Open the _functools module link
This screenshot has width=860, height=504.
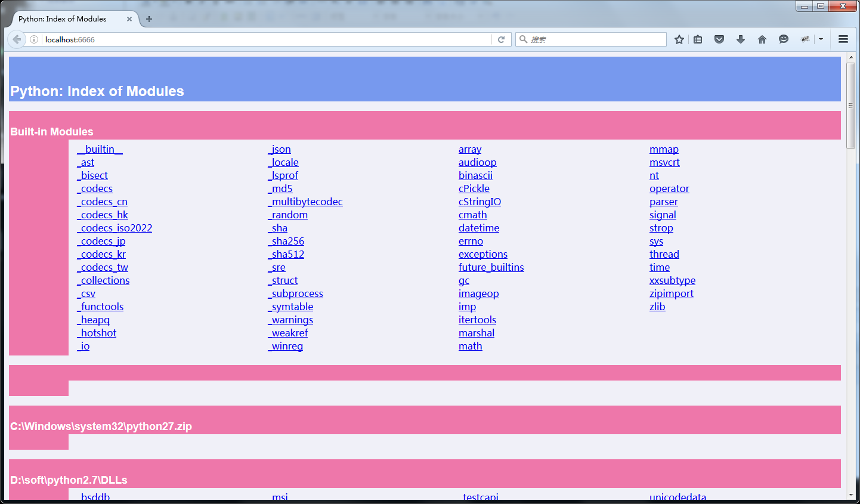(100, 307)
